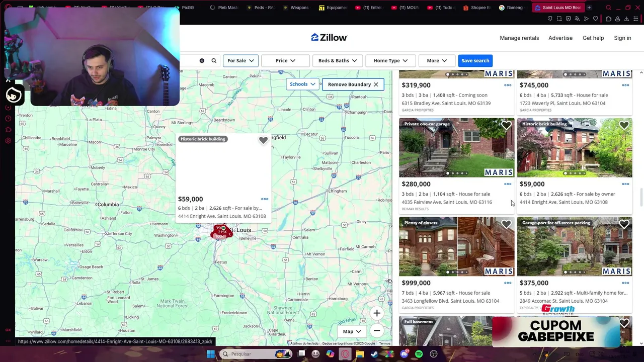
Task: Expand the Home Type filter
Action: pos(390,61)
